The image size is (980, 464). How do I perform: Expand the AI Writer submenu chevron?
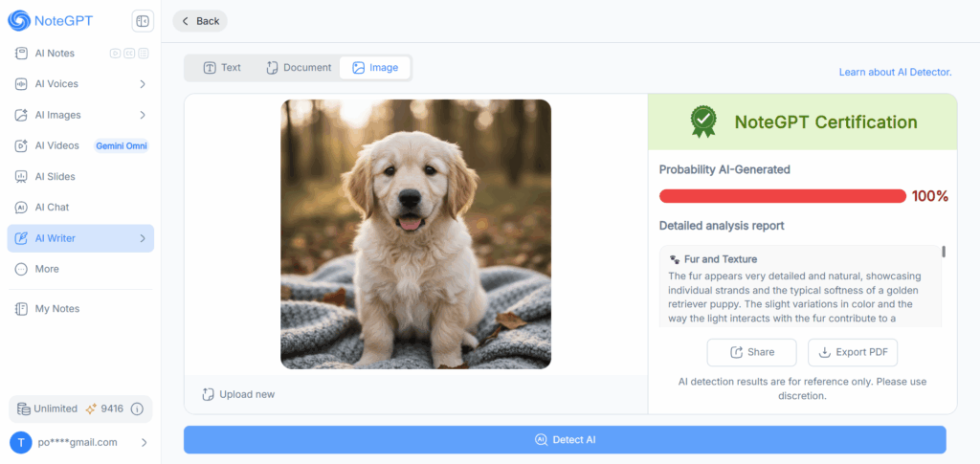pos(143,238)
